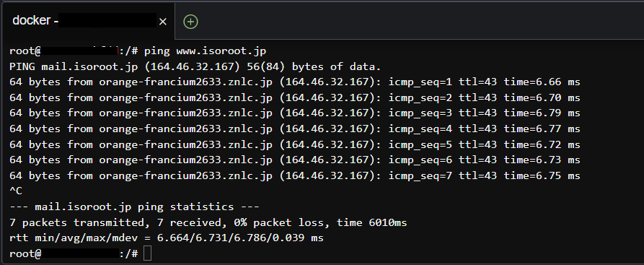Click the icmp_seq=3 reply line
The width and height of the screenshot is (644, 265).
[x=294, y=113]
